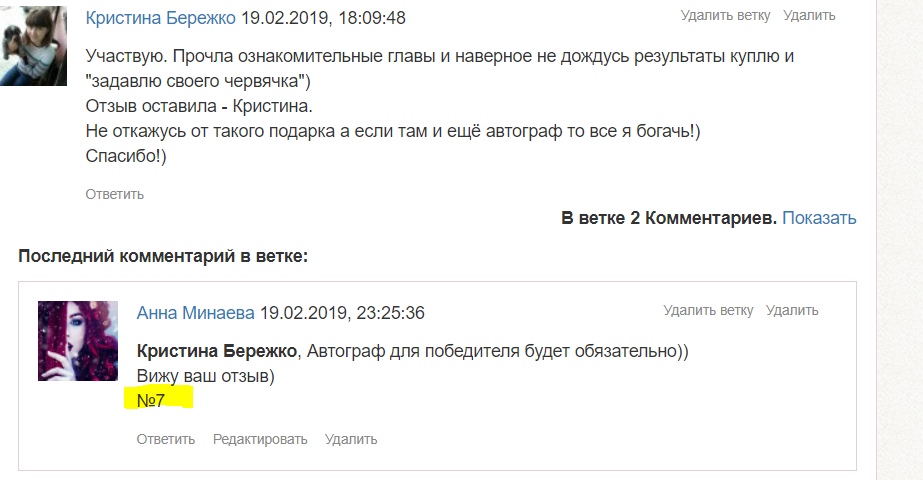Expand thread with Показать link

(x=819, y=218)
